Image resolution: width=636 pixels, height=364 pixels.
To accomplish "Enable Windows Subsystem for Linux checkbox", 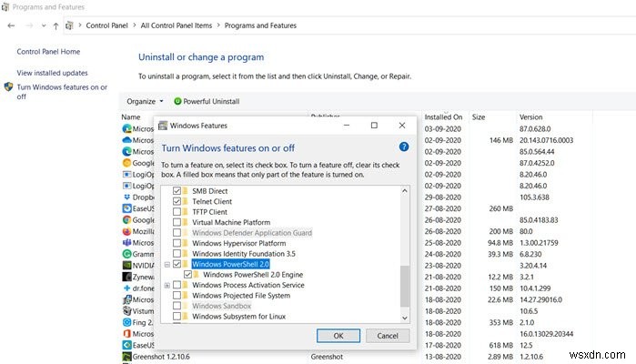I will (177, 316).
